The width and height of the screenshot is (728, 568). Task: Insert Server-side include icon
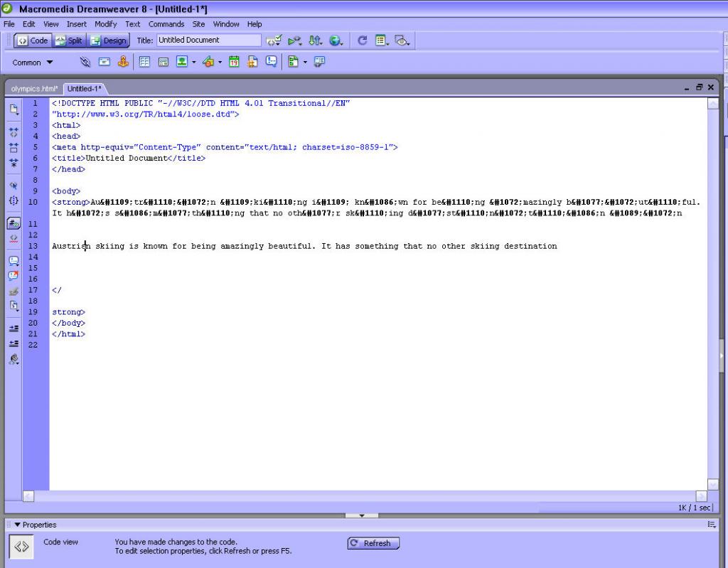(x=252, y=62)
